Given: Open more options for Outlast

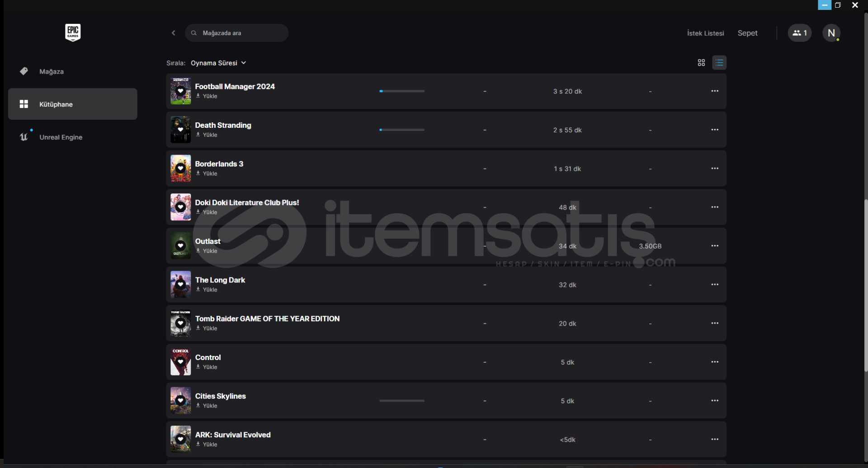Looking at the screenshot, I should [715, 246].
